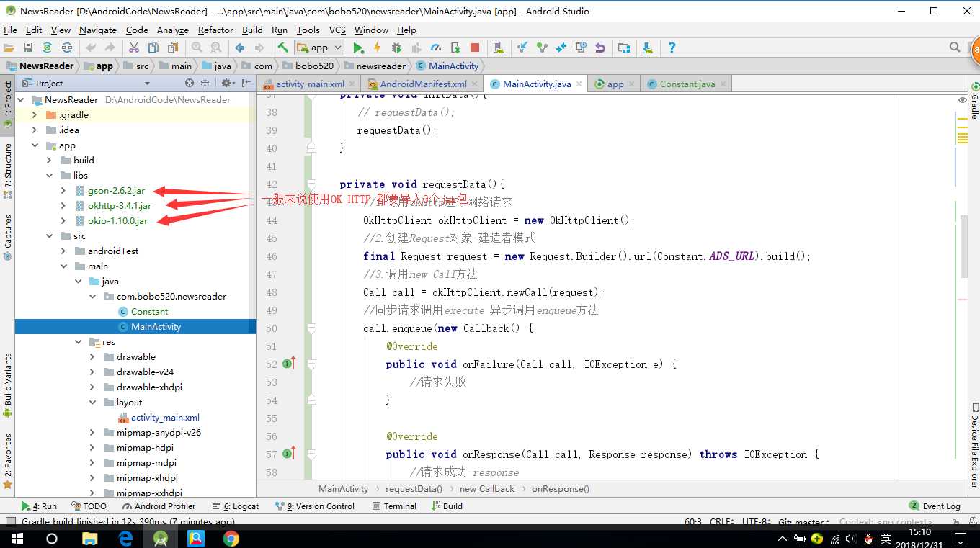This screenshot has width=980, height=548.
Task: Open Version Control tool window
Action: pyautogui.click(x=316, y=506)
